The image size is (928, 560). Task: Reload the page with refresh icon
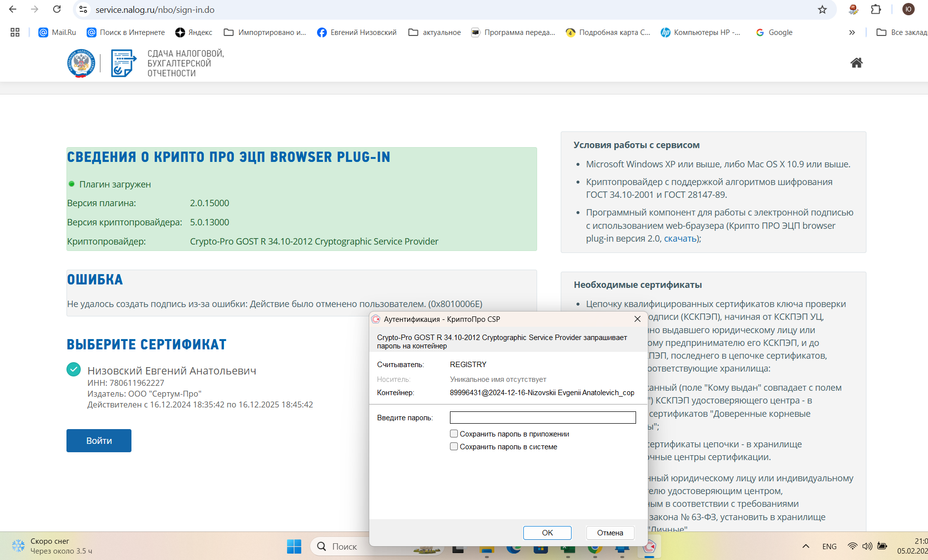[x=57, y=9]
